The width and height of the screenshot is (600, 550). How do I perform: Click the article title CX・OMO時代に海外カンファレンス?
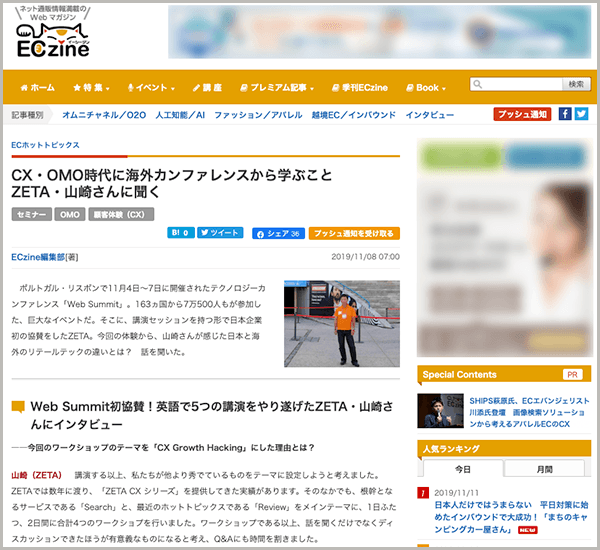click(x=172, y=183)
